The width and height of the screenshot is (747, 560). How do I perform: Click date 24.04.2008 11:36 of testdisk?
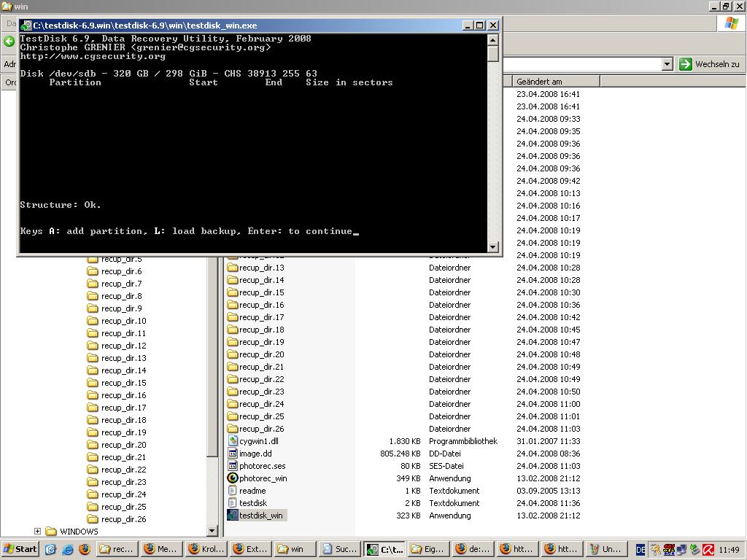(x=549, y=503)
